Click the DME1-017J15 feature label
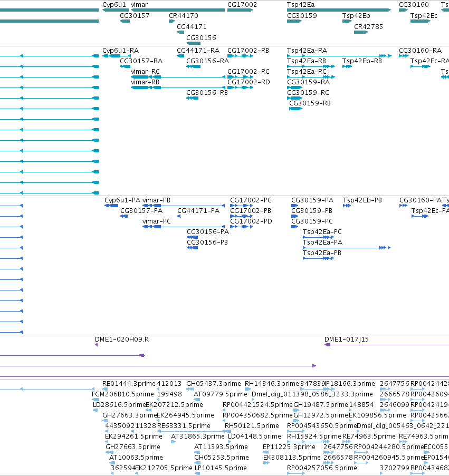Viewport: 449px width, 476px height. pyautogui.click(x=346, y=339)
